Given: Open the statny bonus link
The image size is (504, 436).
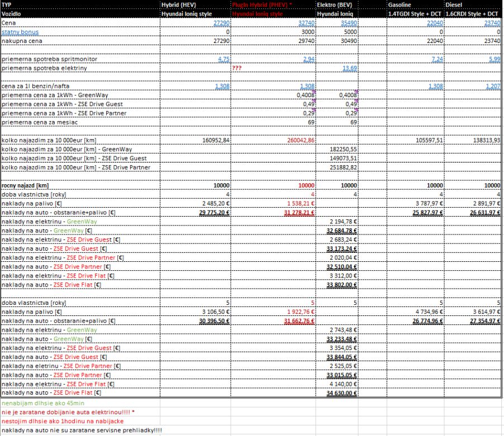Looking at the screenshot, I should tap(20, 31).
